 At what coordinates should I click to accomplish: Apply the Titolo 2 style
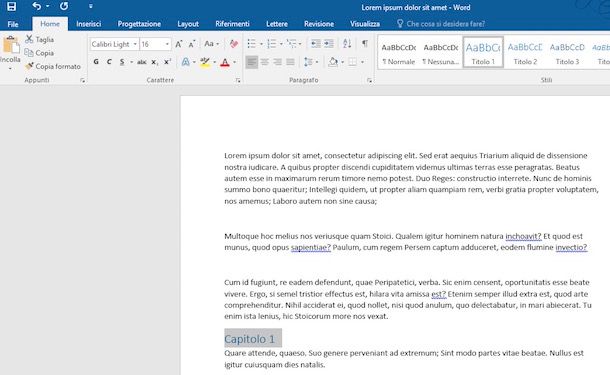tap(525, 53)
